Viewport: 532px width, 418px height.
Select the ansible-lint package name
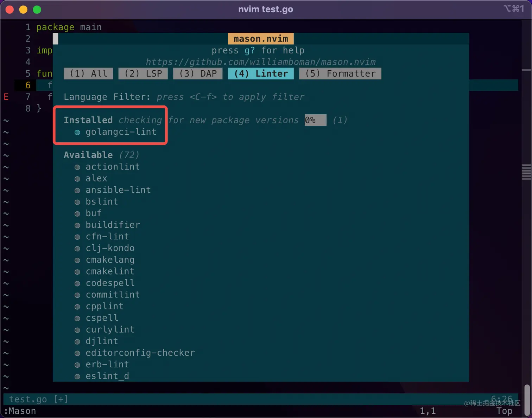[x=118, y=190]
